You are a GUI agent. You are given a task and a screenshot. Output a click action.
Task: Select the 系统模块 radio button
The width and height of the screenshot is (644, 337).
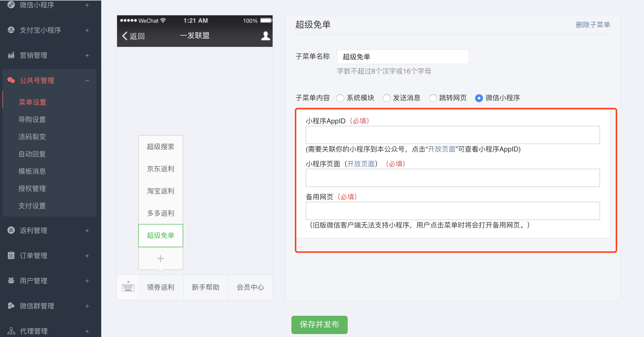click(x=340, y=98)
